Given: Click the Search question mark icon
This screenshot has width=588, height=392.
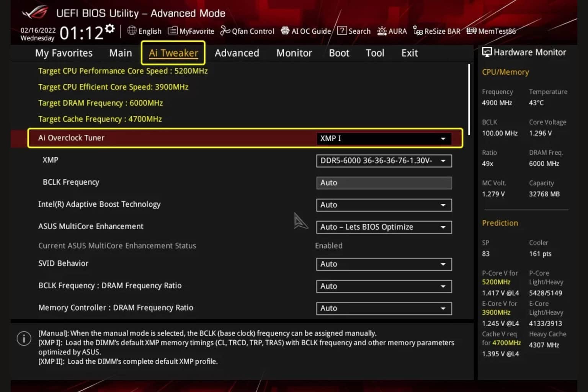Looking at the screenshot, I should 342,31.
